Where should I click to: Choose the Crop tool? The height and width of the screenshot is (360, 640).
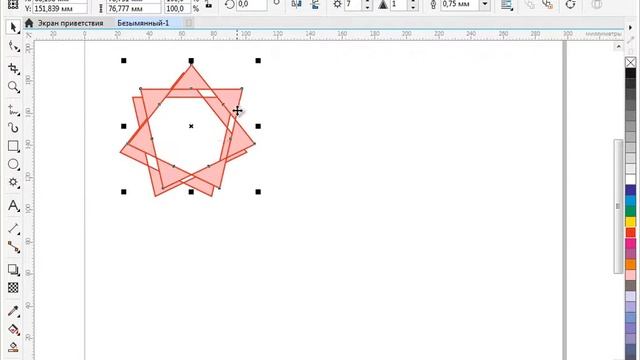[x=13, y=68]
